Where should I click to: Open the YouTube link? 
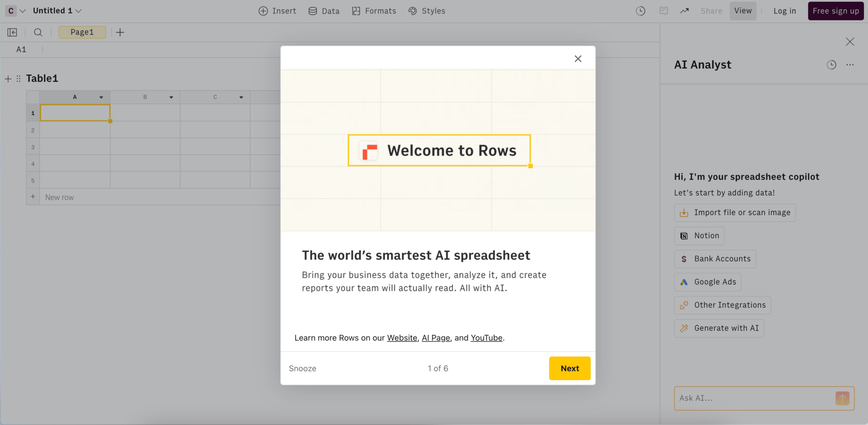point(486,338)
